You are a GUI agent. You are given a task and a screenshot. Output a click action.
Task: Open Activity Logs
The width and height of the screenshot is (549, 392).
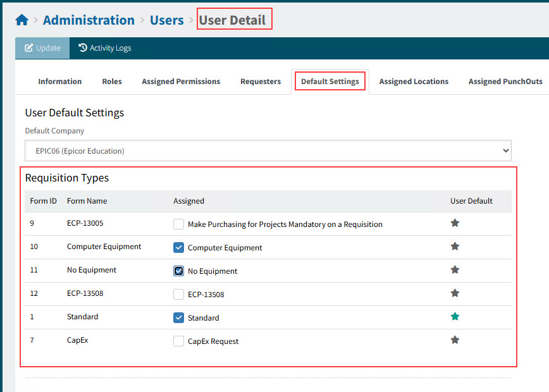pyautogui.click(x=104, y=48)
